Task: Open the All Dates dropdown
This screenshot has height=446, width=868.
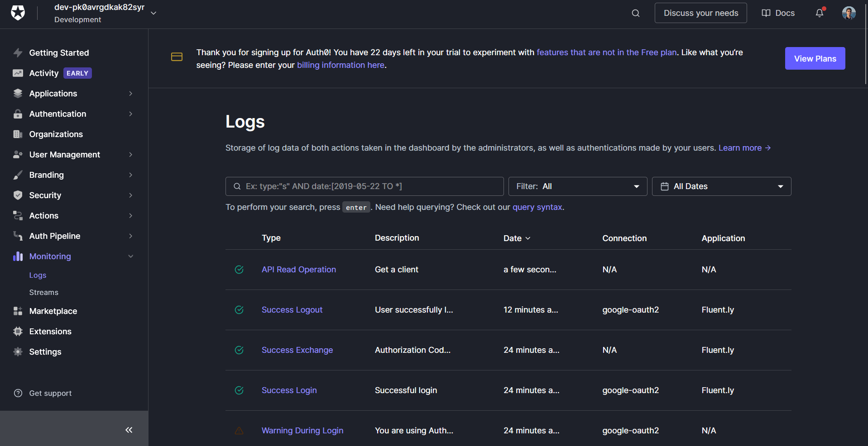Action: tap(721, 186)
